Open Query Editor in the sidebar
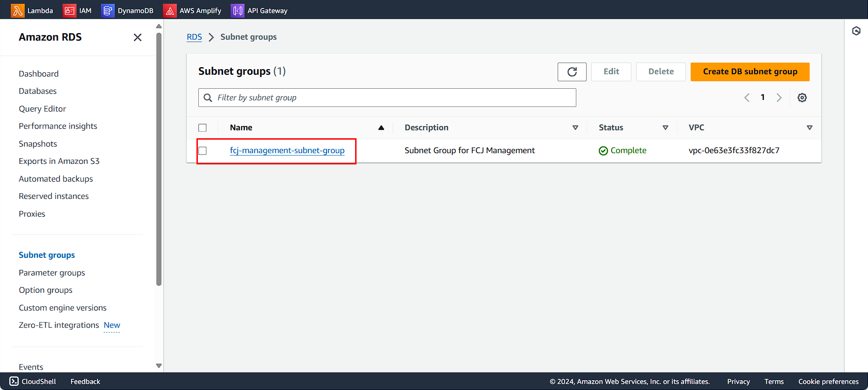Screen dimensions: 868x390 42,109
